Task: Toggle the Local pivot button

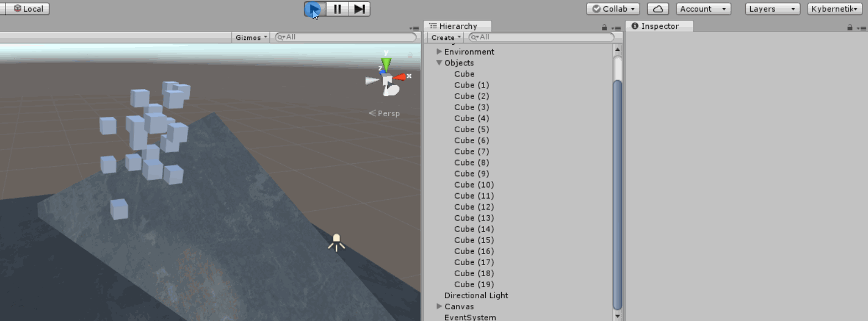Action: (27, 9)
